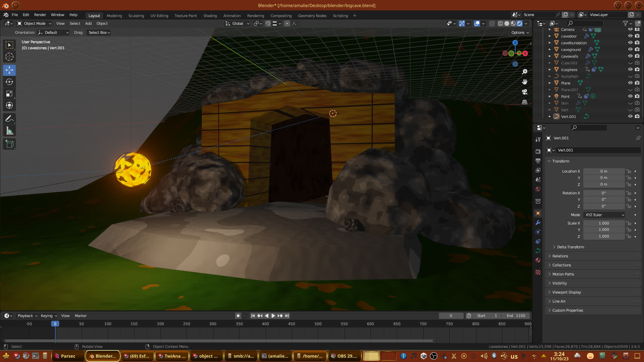Click the viewport Options button
The height and width of the screenshot is (362, 644).
(x=520, y=33)
